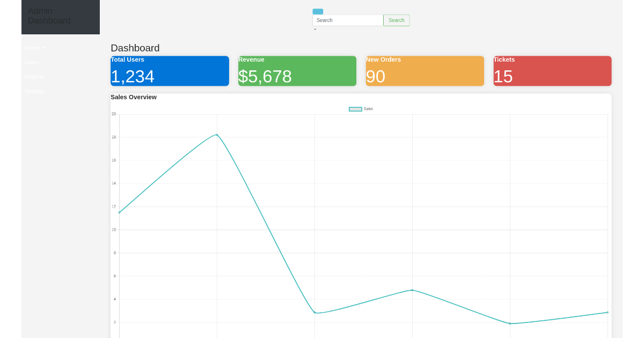Screen dimensions: 644x338
Task: Click the red Tickets card showing 15
Action: [x=552, y=70]
